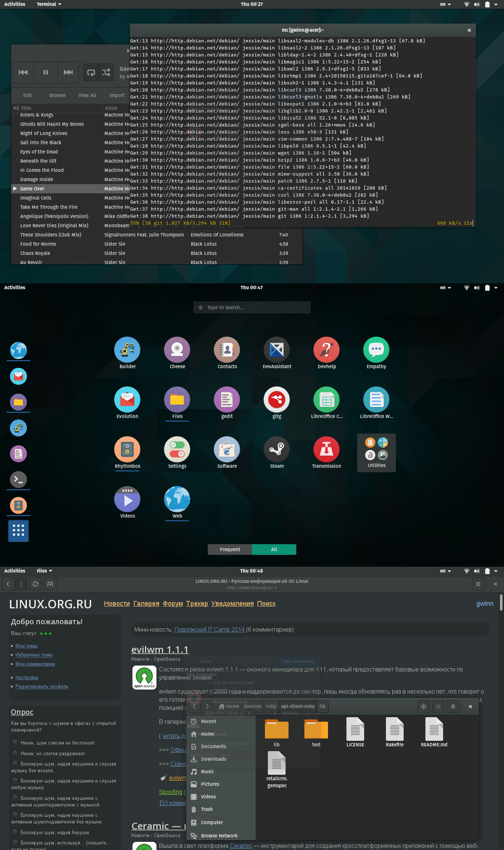Go back in the web browser
The image size is (504, 850).
click(x=8, y=584)
